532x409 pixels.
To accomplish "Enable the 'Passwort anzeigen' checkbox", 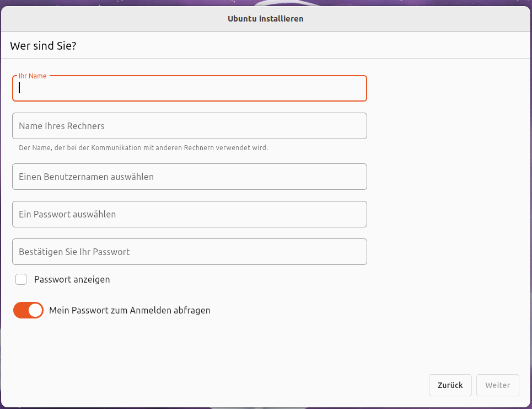I will pos(21,279).
